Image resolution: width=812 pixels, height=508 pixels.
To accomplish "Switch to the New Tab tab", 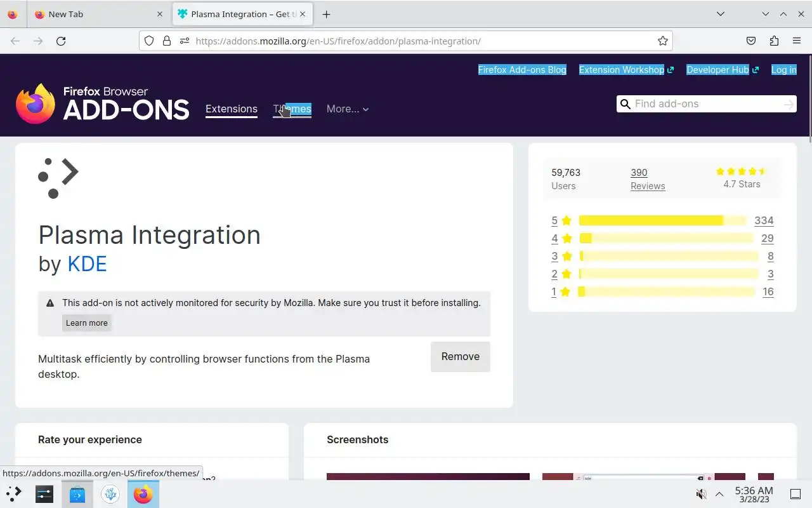I will click(98, 14).
